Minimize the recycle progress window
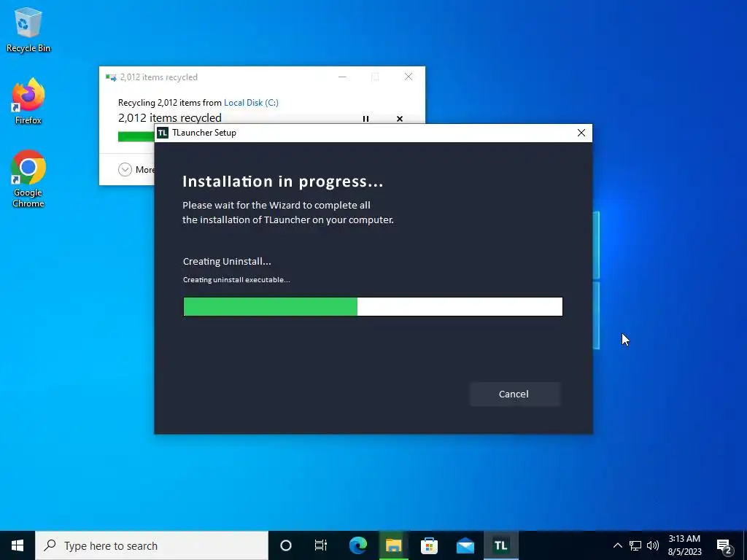The height and width of the screenshot is (560, 747). [342, 77]
